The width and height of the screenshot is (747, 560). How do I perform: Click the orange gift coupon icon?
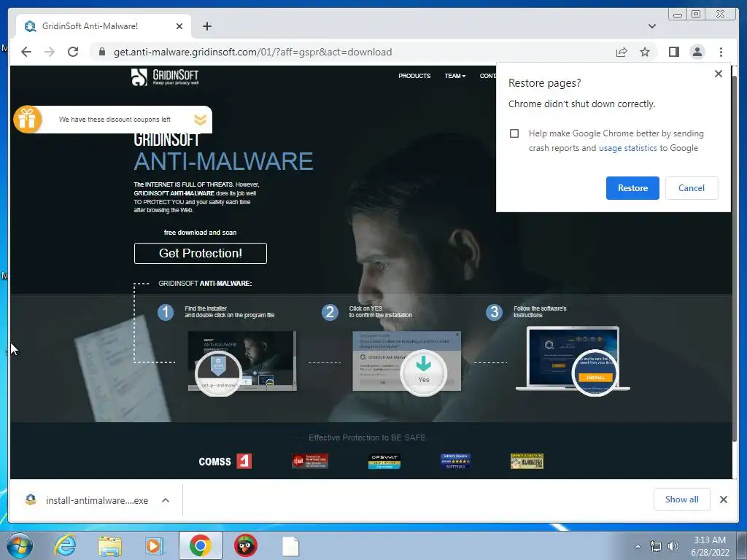pyautogui.click(x=27, y=119)
